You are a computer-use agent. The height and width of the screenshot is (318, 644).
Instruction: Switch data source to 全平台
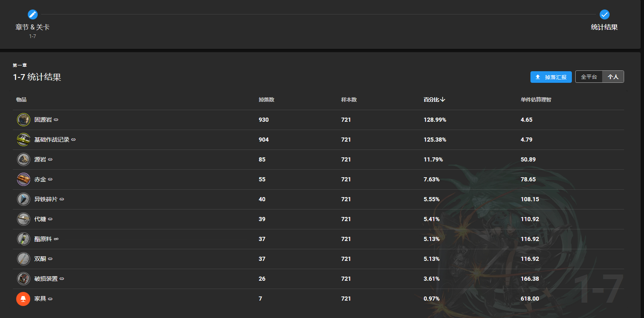click(x=589, y=77)
